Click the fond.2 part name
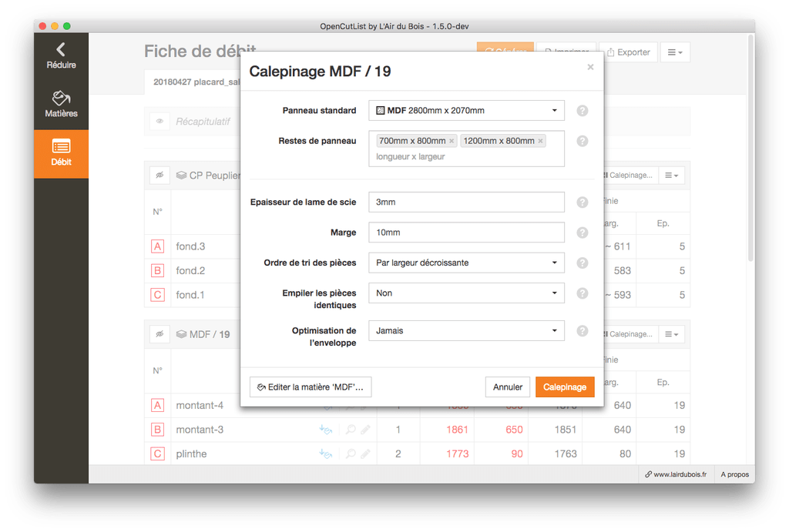 [x=190, y=270]
